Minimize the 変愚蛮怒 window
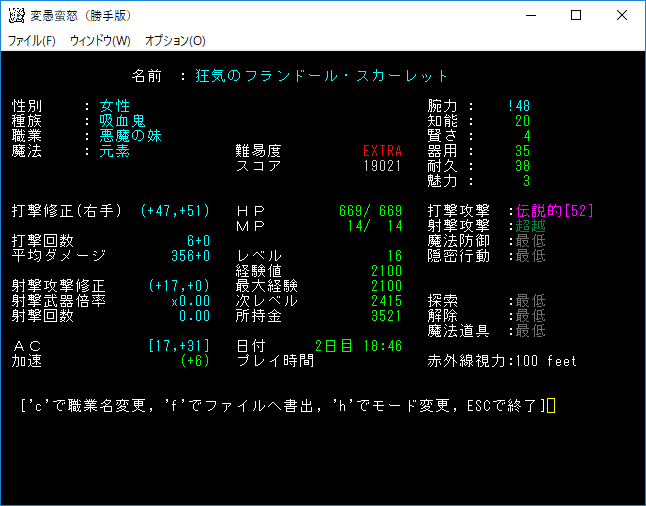Viewport: 646px width, 506px height. (530, 15)
